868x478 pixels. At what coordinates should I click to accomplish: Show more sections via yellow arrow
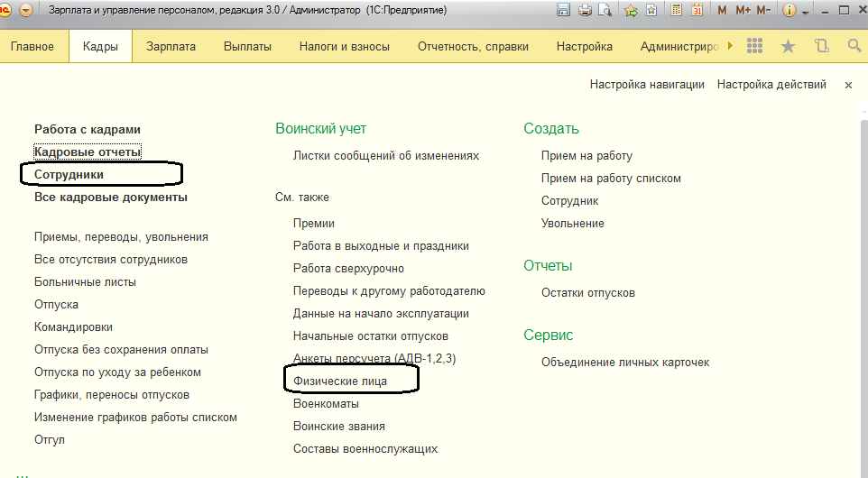[x=730, y=46]
